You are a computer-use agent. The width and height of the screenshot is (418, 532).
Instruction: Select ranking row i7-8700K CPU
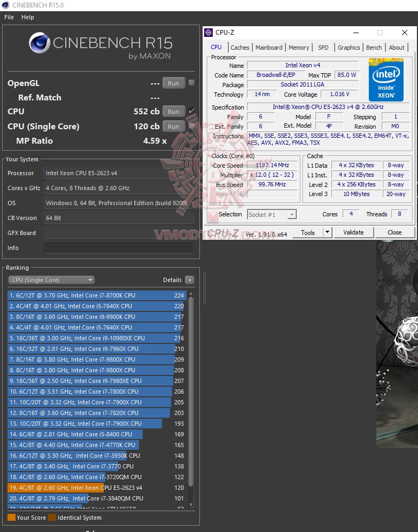[97, 295]
